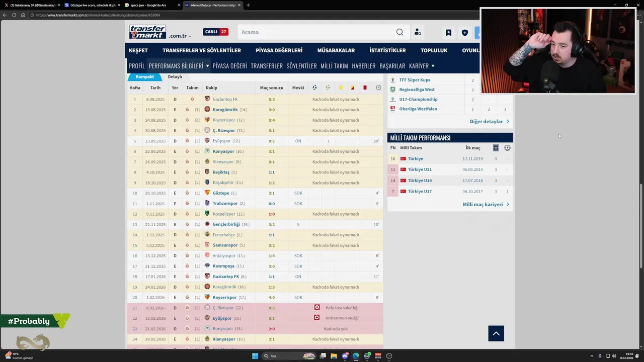Open the TOPLULUK menu
Screen dimensions: 644x362
point(434,50)
